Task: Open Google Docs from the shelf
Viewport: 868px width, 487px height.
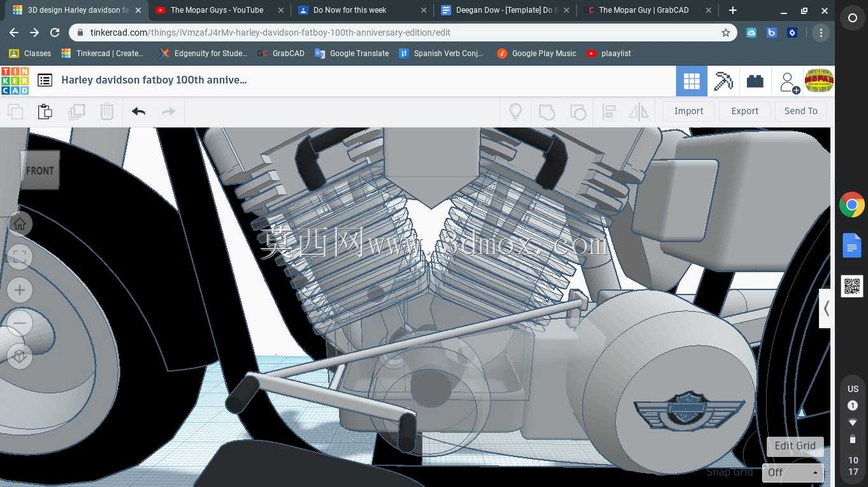Action: 852,245
